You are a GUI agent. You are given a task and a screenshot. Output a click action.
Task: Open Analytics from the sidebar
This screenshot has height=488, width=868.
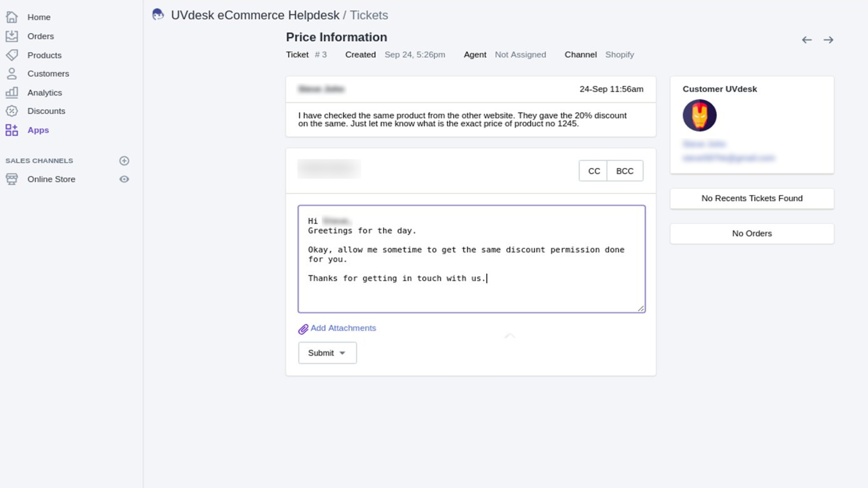tap(12, 92)
